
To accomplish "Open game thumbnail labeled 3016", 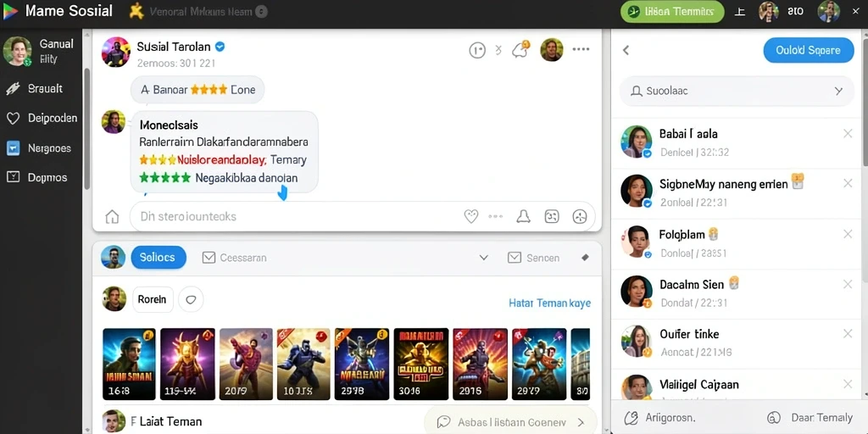I will click(x=420, y=364).
